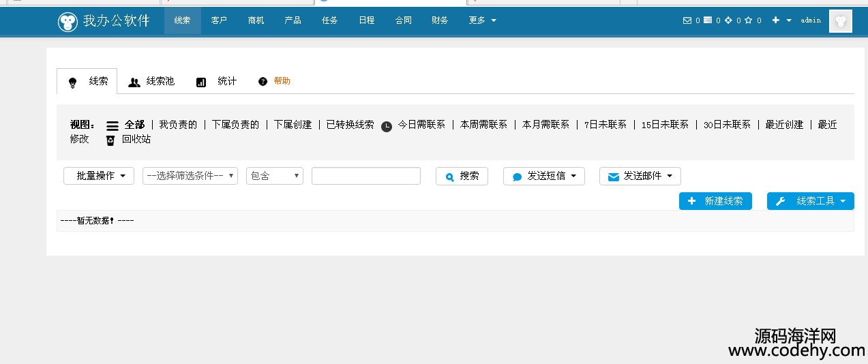Screen dimensions: 868x364
Task: Click the 搜索 search button
Action: click(462, 176)
